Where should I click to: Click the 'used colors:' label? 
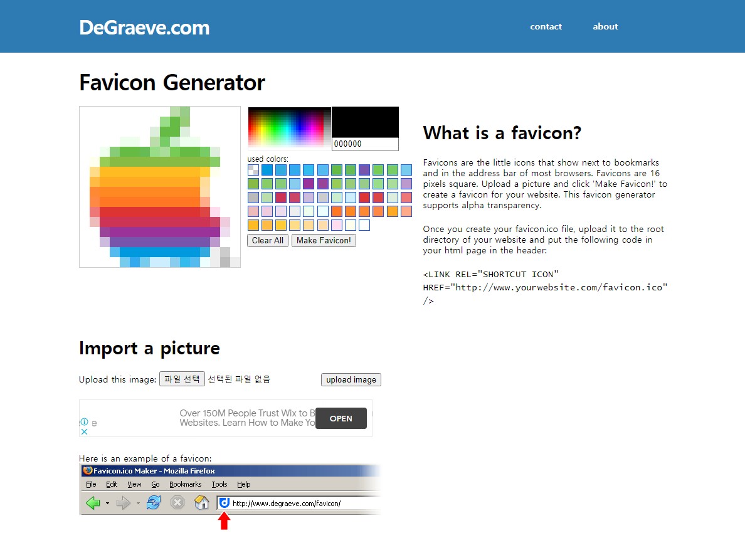click(268, 159)
